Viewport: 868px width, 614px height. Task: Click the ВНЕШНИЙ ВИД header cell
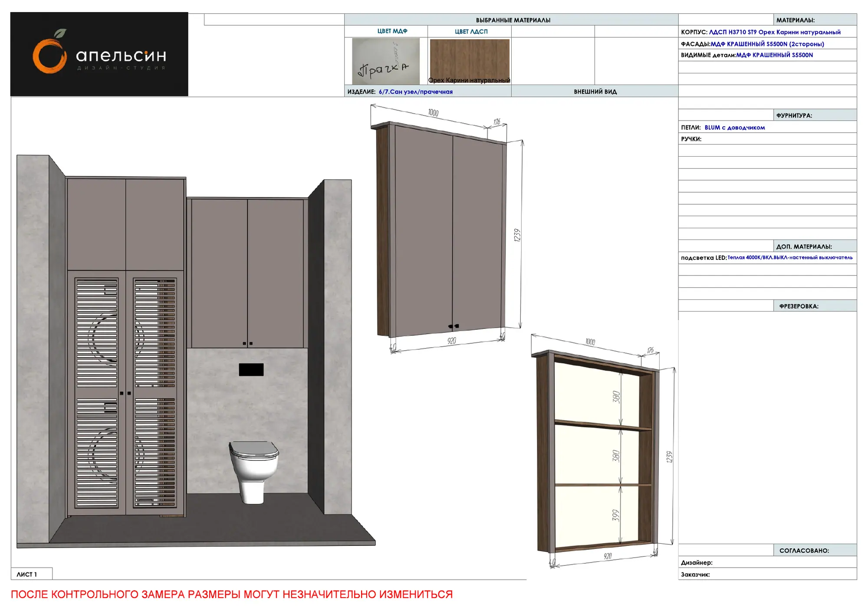tap(595, 91)
